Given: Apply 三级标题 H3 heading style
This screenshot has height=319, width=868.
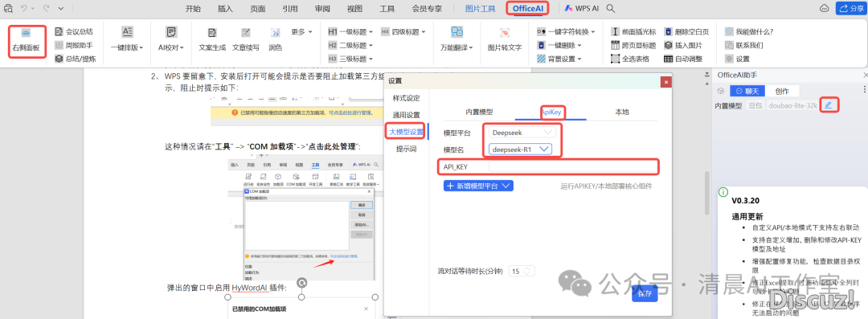Looking at the screenshot, I should coord(350,58).
